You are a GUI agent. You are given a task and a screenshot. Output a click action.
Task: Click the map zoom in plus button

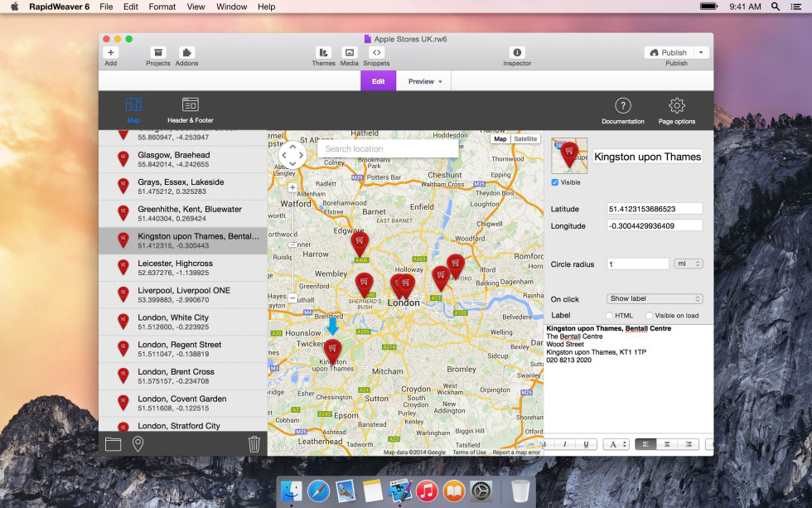(x=292, y=187)
